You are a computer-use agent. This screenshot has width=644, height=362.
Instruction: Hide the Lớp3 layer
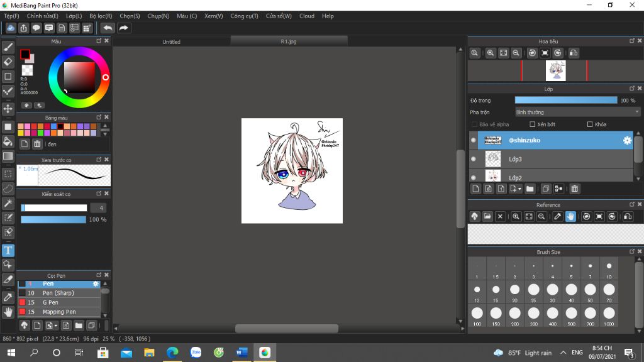474,159
